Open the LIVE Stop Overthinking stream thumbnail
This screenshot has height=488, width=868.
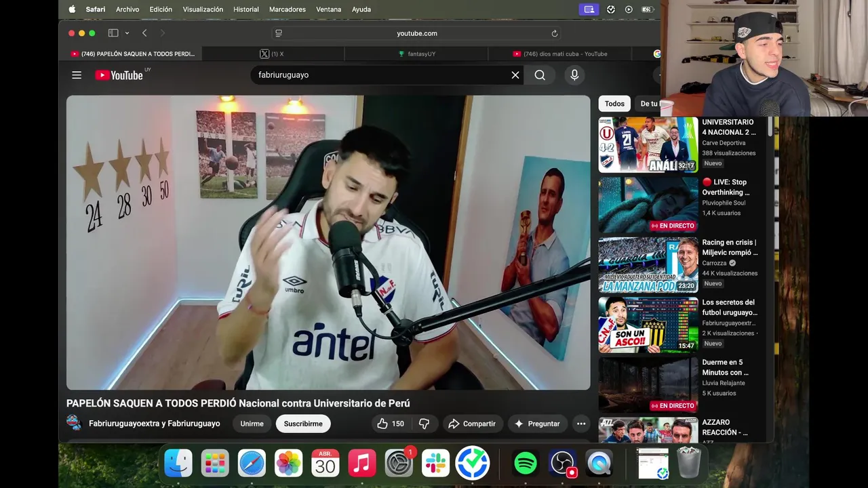(648, 205)
